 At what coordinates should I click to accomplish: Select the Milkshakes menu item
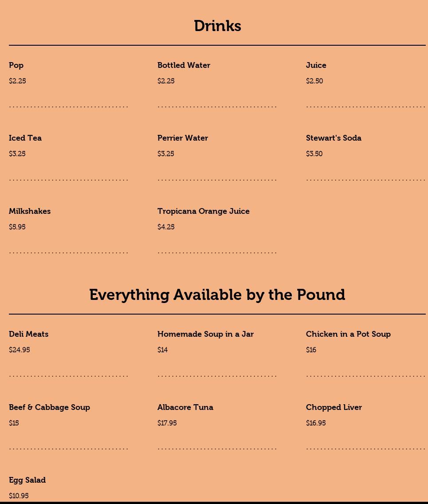pos(30,211)
